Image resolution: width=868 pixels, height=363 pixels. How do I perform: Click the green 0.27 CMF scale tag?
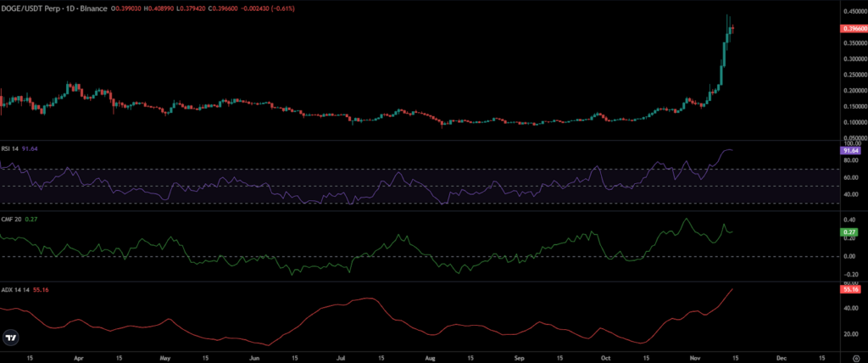(848, 232)
